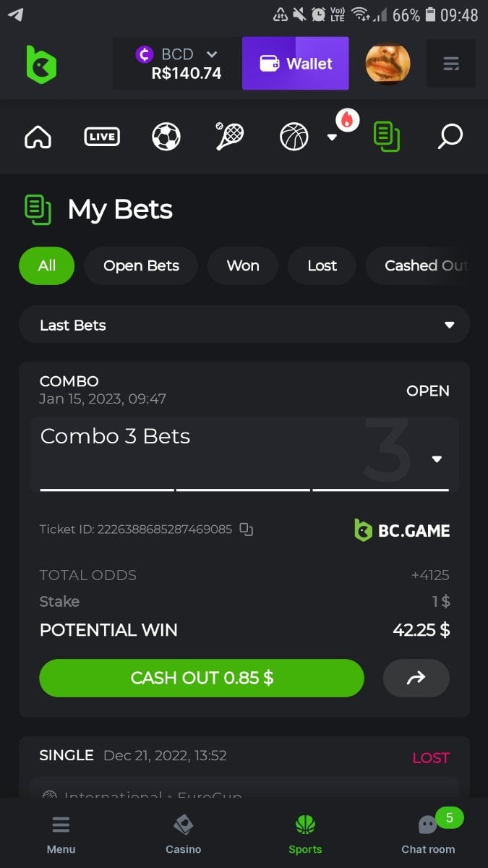Open the Home icon in sports navigation
Image resolution: width=488 pixels, height=868 pixels.
coord(38,136)
